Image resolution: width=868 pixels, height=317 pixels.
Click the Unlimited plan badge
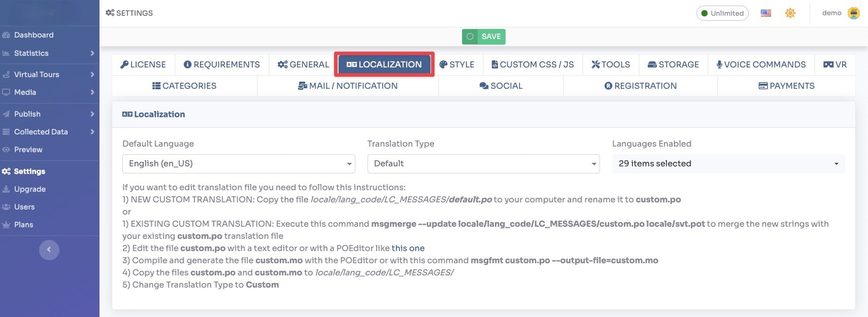(x=722, y=13)
